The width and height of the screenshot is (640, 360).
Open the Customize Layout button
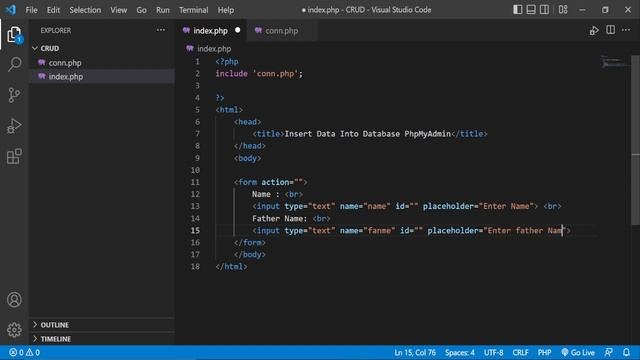click(x=563, y=9)
